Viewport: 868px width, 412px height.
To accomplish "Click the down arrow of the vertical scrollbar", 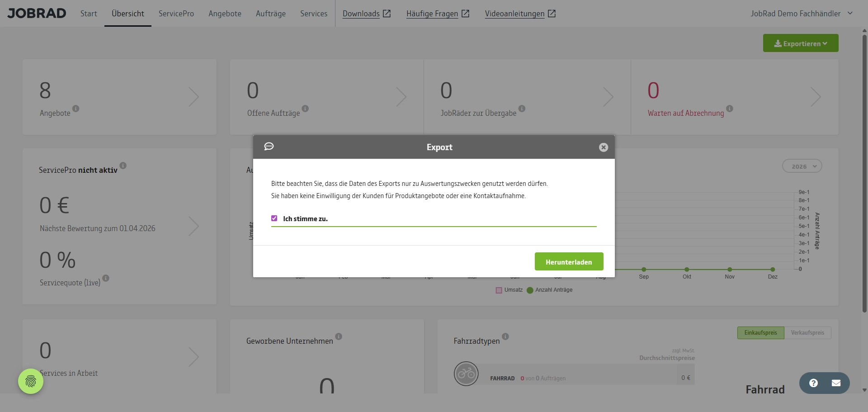I will pyautogui.click(x=864, y=390).
